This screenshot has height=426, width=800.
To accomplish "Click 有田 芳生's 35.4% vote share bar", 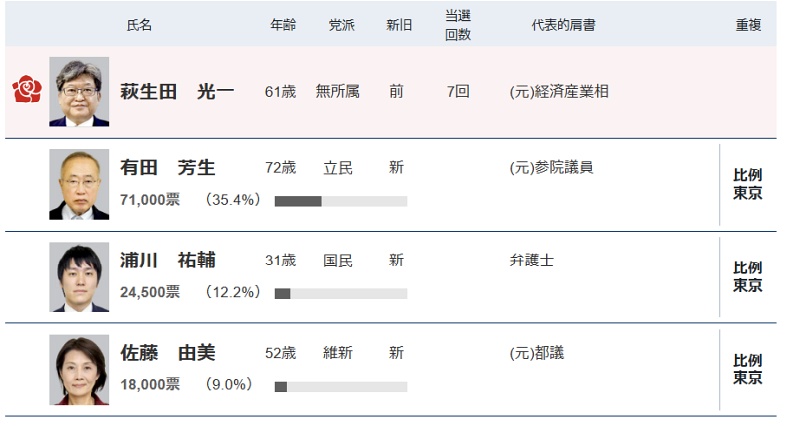I will click(340, 201).
